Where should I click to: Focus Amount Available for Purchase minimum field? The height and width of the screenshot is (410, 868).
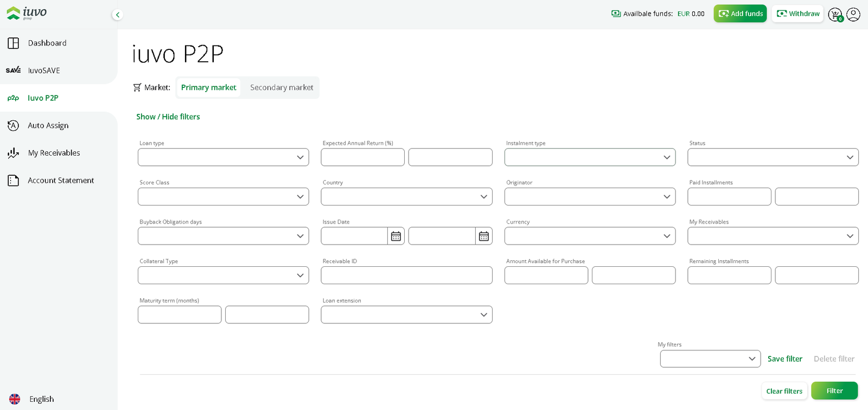(x=546, y=275)
